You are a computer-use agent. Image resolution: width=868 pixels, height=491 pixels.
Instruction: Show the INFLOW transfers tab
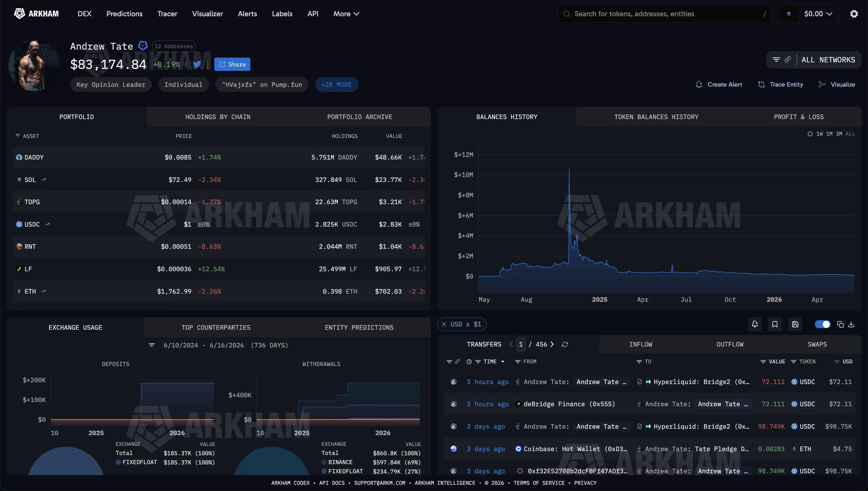641,344
